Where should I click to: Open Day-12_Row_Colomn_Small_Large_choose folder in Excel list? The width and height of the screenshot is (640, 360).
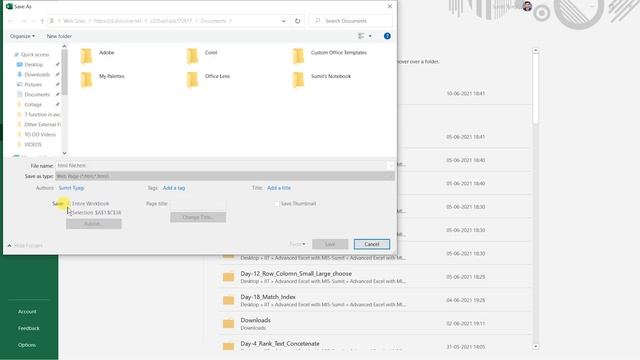coord(376,277)
